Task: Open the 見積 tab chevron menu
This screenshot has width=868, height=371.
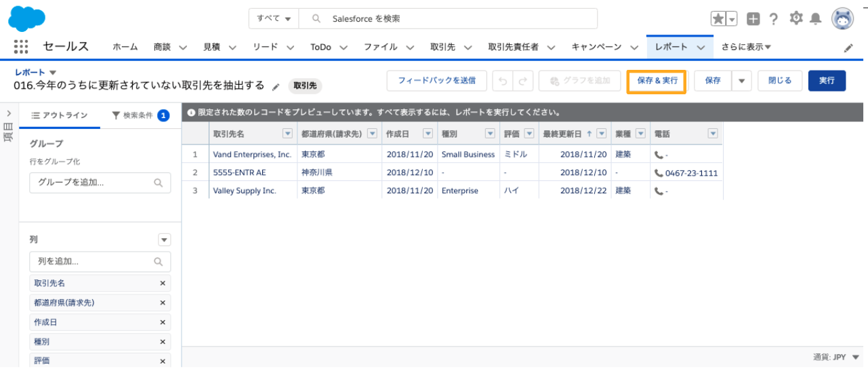Action: [x=232, y=47]
